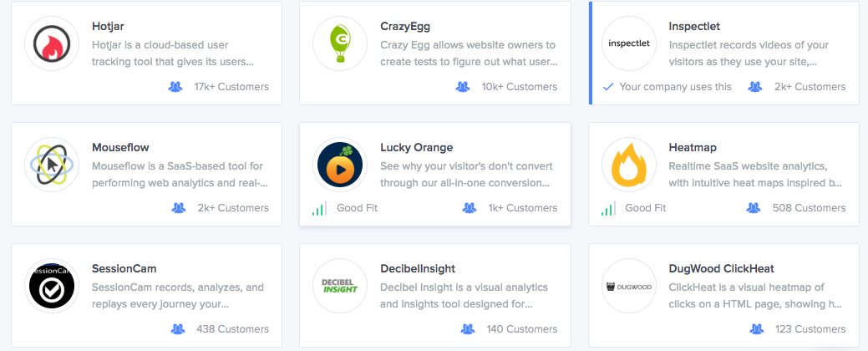Select the Inspectlet logo icon
868x351 pixels.
629,43
